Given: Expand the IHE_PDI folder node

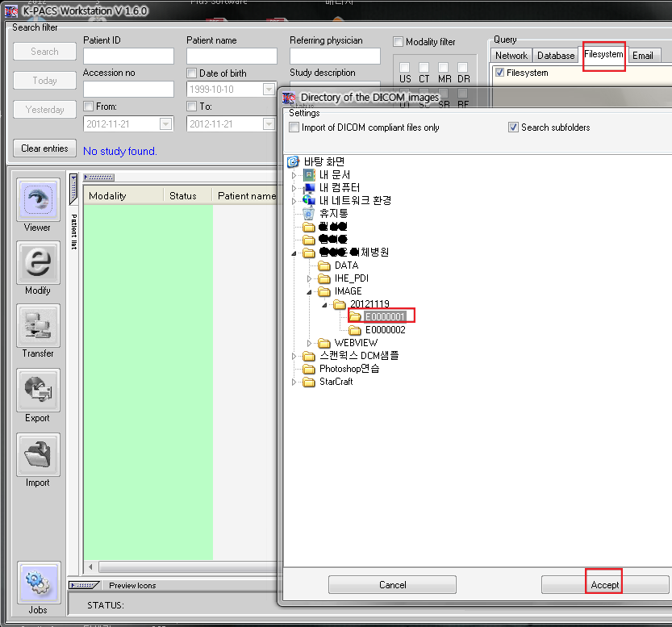Looking at the screenshot, I should click(x=309, y=278).
